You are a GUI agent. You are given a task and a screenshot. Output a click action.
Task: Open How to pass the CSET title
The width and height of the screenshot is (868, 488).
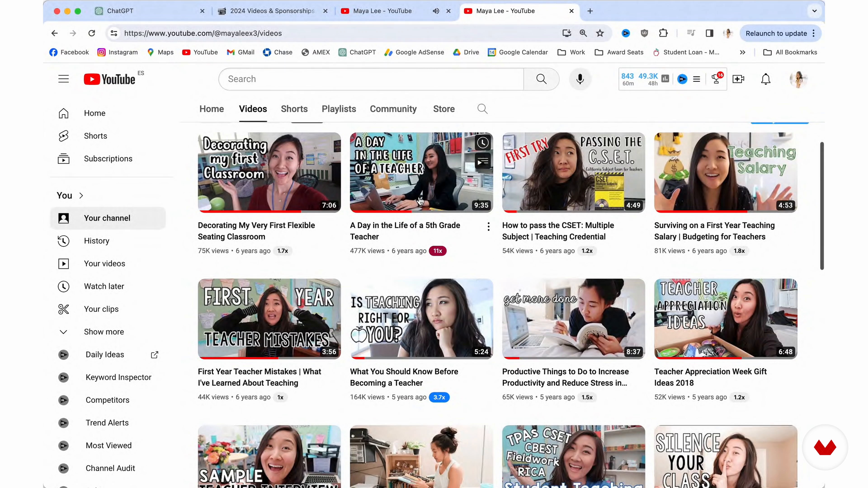558,231
